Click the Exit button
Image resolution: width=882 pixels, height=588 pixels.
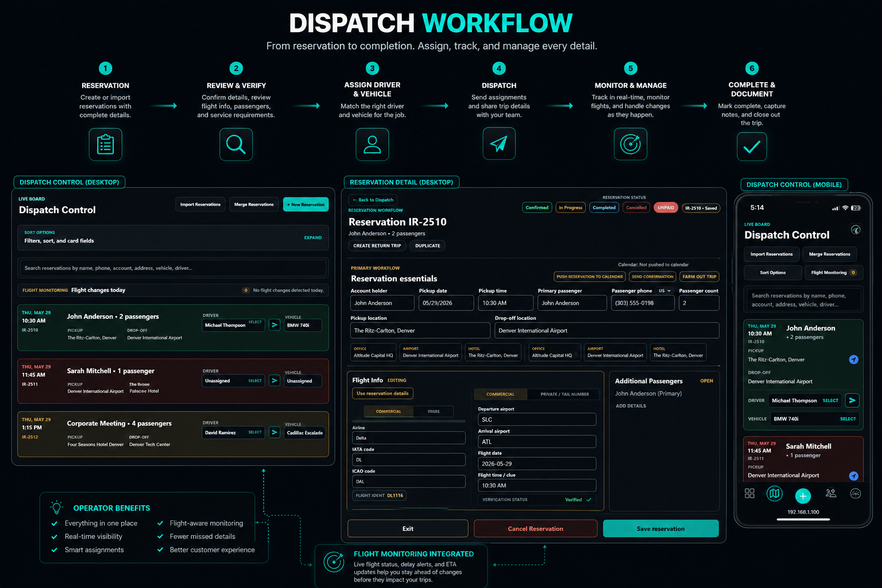pos(408,529)
